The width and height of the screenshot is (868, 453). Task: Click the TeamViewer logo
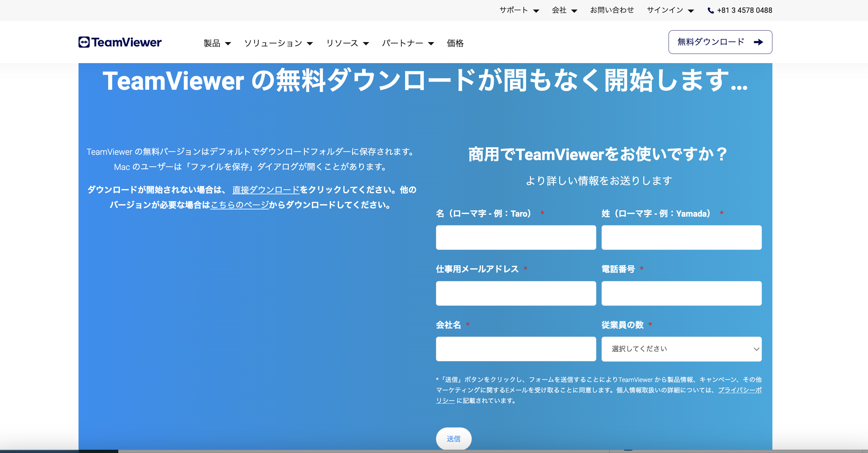coord(120,42)
